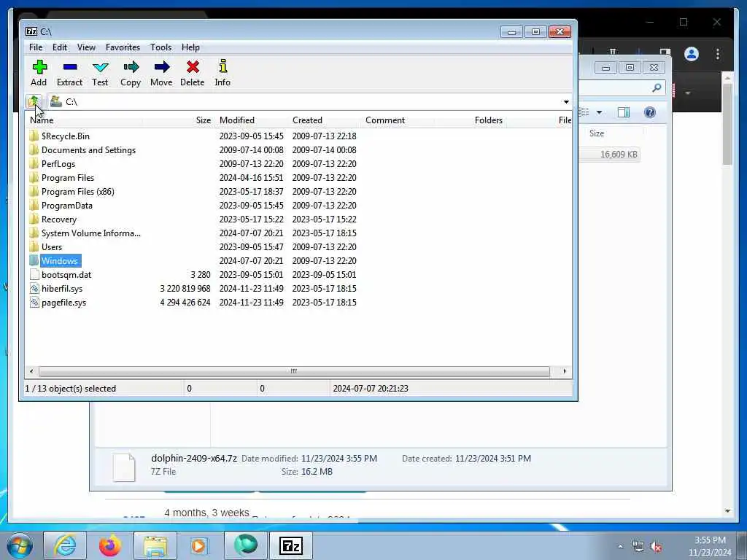Click the Add toolbar button in 7-Zip

pyautogui.click(x=39, y=73)
